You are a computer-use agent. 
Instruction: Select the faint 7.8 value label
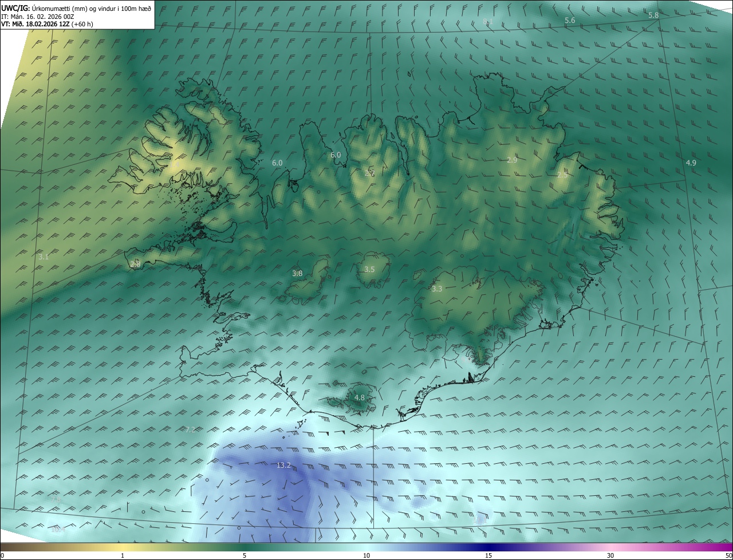[55, 500]
